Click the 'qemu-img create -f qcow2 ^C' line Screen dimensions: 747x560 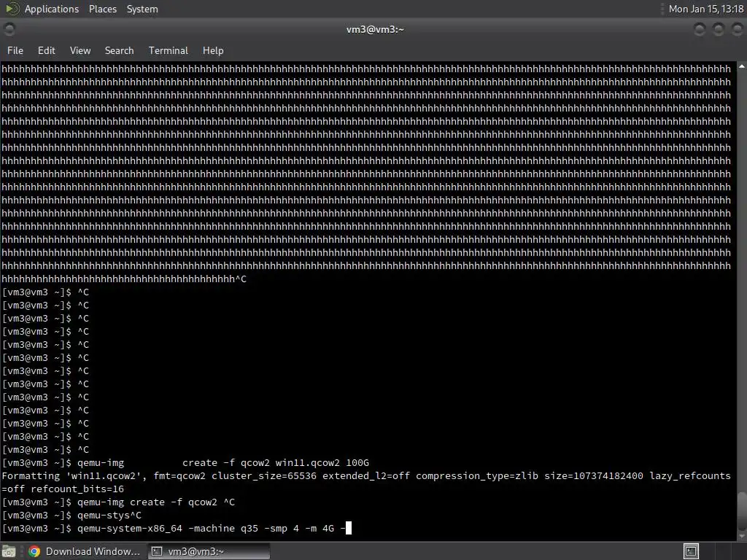pyautogui.click(x=156, y=502)
